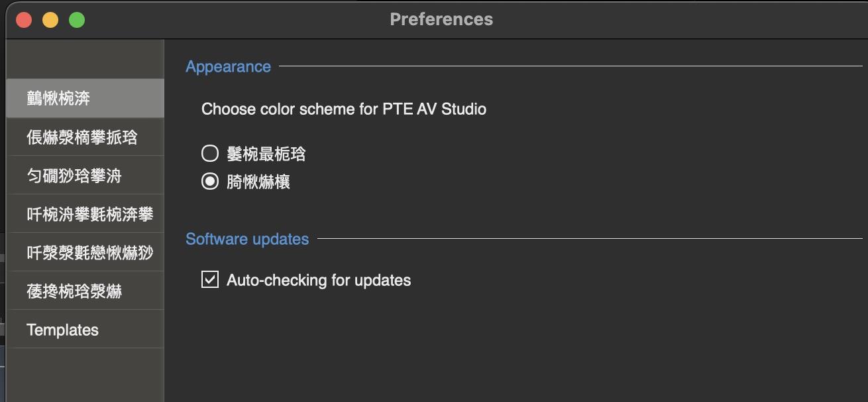This screenshot has width=868, height=402.
Task: Switch to the sidebar category 吀漀漀氀戀愀爀猀
Action: click(x=89, y=253)
